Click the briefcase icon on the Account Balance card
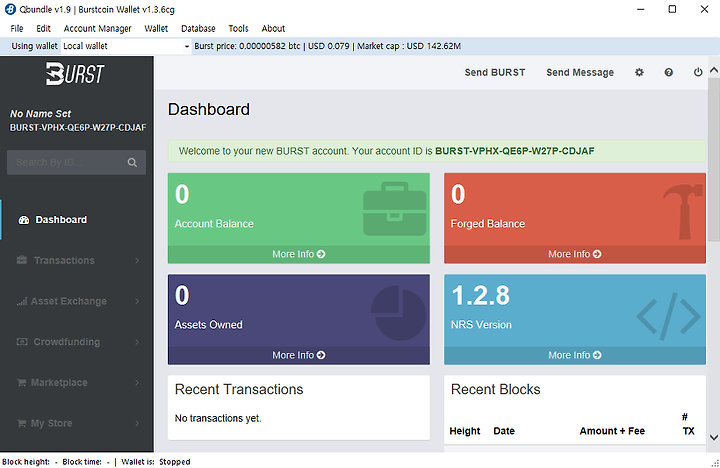This screenshot has height=468, width=720. click(394, 209)
